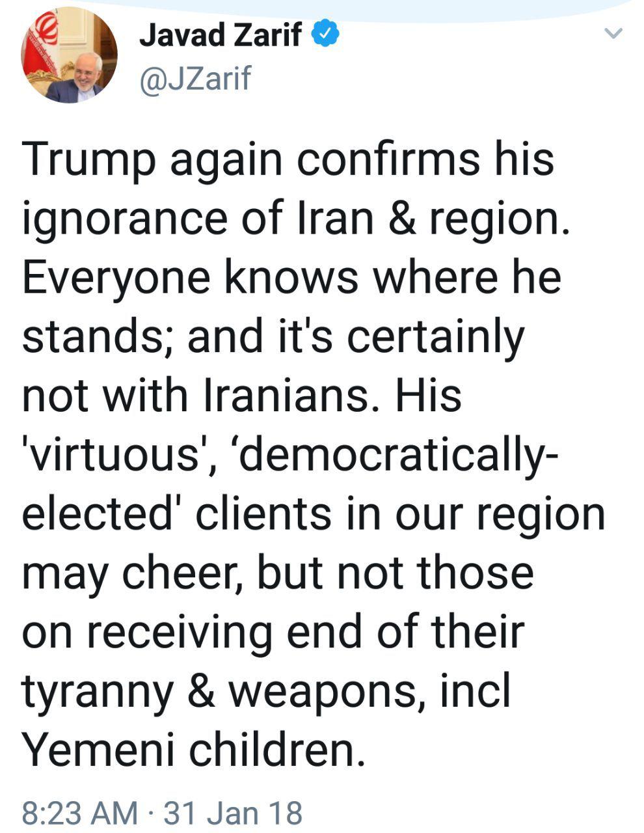Screen dimensions: 644x833
Task: Expand the tweet options chevron
Action: point(613,33)
